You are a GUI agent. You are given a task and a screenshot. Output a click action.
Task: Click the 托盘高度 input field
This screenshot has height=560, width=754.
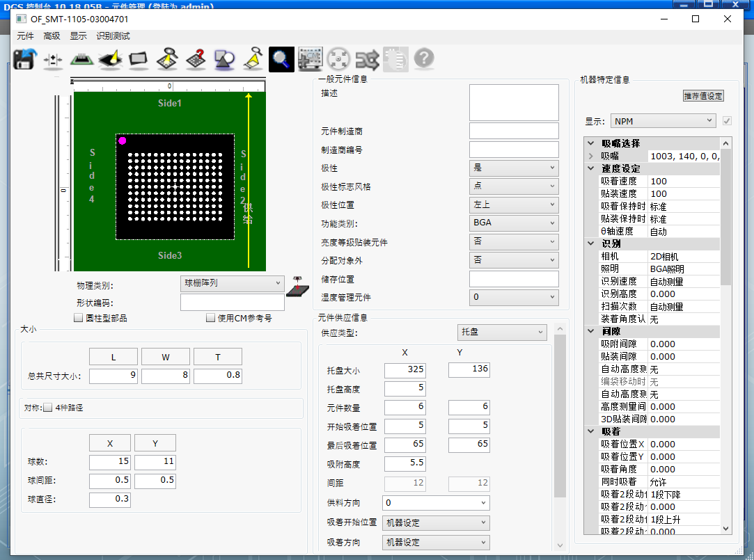click(405, 388)
